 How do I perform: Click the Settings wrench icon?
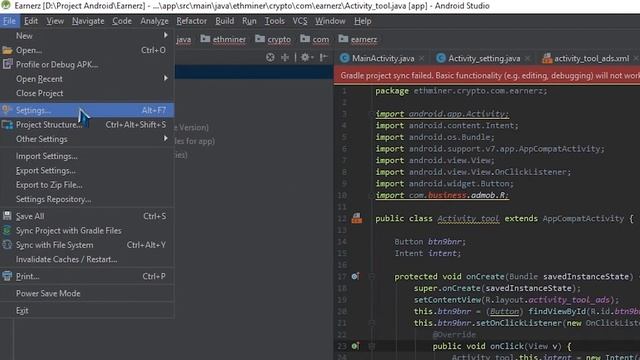click(x=6, y=109)
